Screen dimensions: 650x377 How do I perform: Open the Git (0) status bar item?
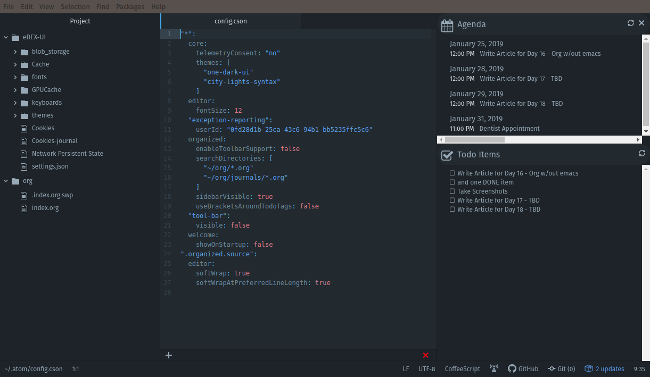[562, 368]
